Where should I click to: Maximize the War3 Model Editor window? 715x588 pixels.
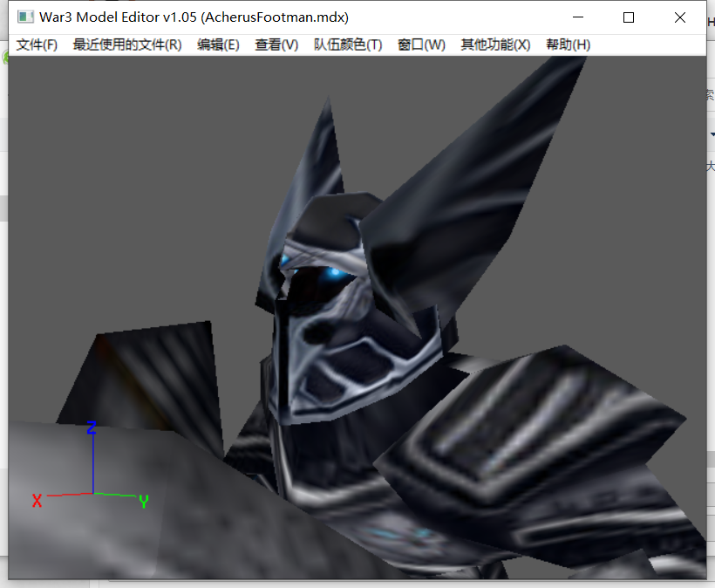629,17
